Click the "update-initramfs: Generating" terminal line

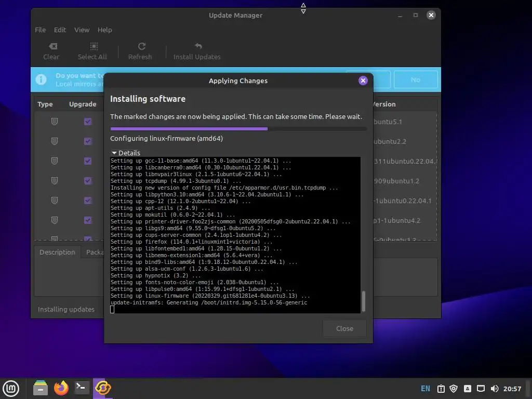point(209,303)
